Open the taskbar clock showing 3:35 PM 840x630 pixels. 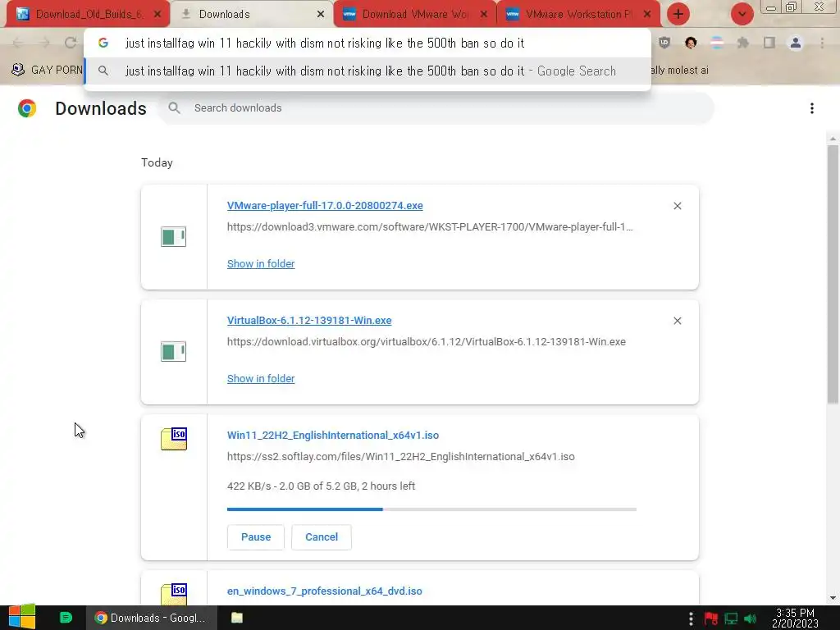(x=795, y=618)
